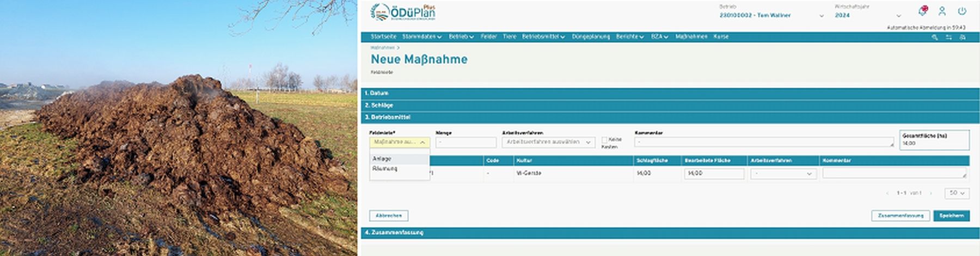980x256 pixels.
Task: Click the Abbrechen button
Action: tap(389, 216)
